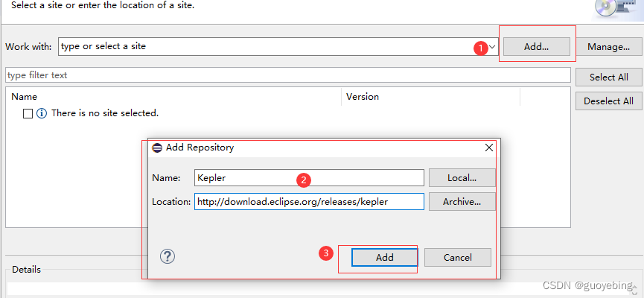Click the info icon beside no site message
644x298 pixels.
tap(42, 113)
